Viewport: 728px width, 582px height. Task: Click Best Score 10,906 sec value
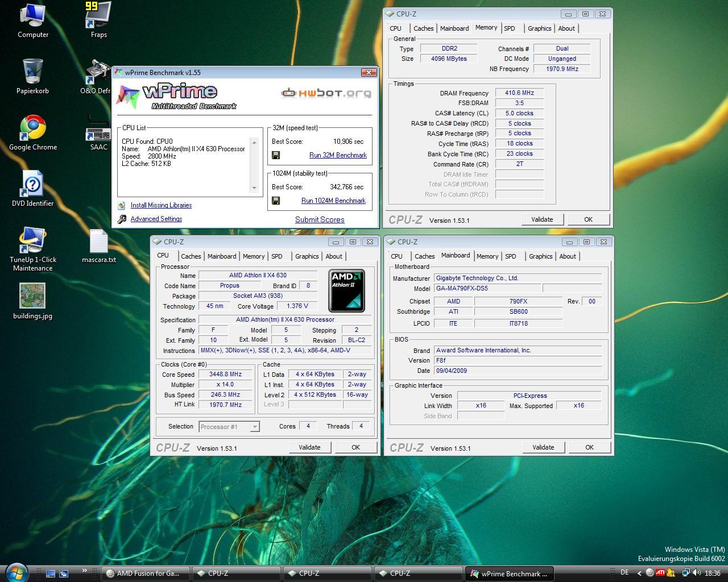(x=348, y=142)
